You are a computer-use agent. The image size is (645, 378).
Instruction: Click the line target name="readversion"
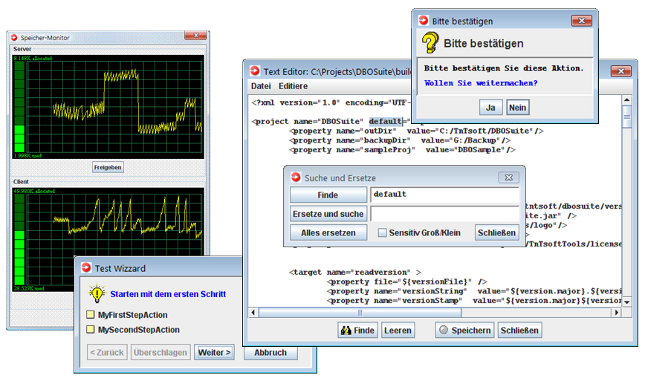point(355,272)
